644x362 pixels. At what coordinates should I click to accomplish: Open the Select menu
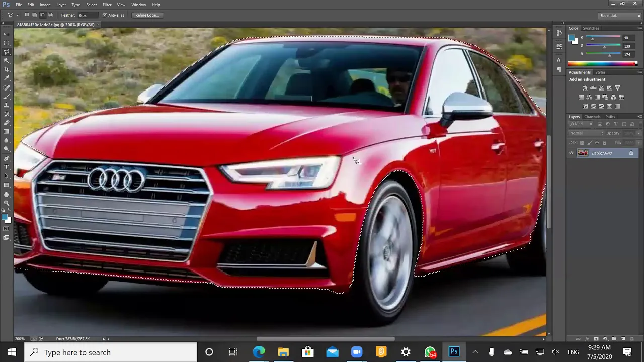click(91, 5)
